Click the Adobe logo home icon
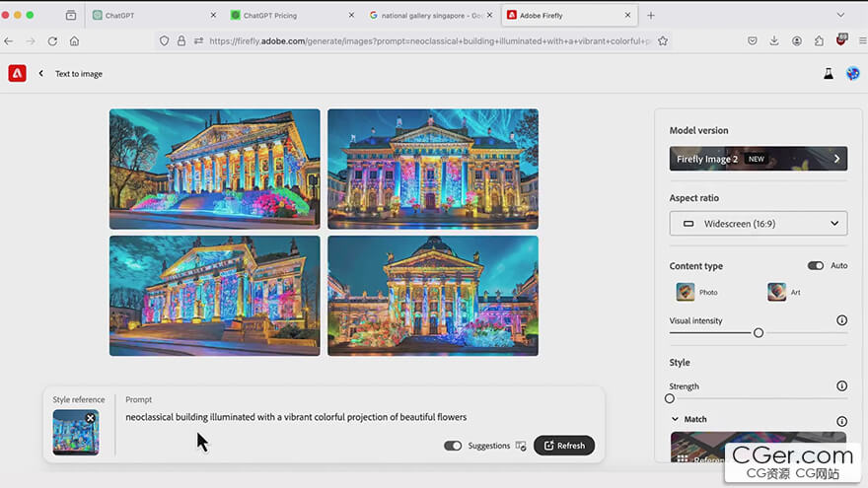 point(17,73)
